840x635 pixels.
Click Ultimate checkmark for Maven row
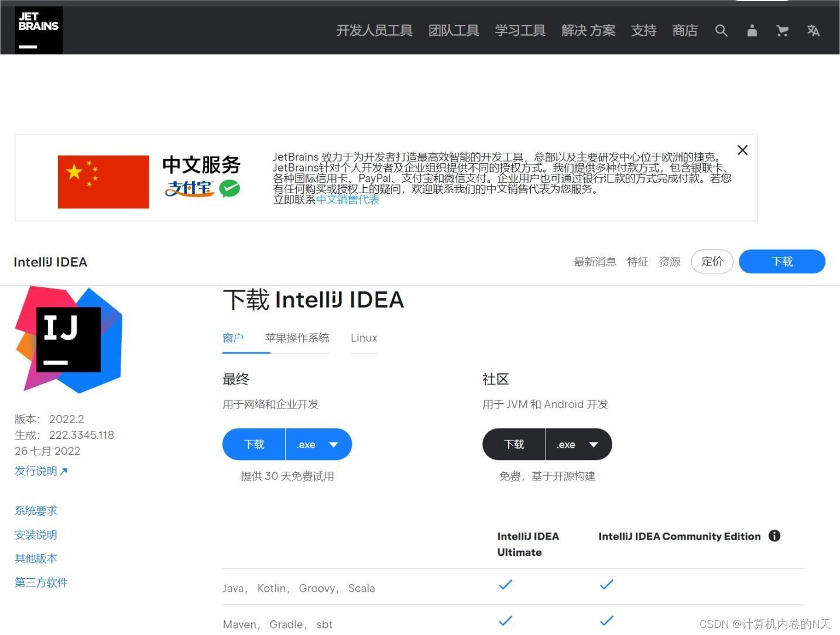(505, 620)
